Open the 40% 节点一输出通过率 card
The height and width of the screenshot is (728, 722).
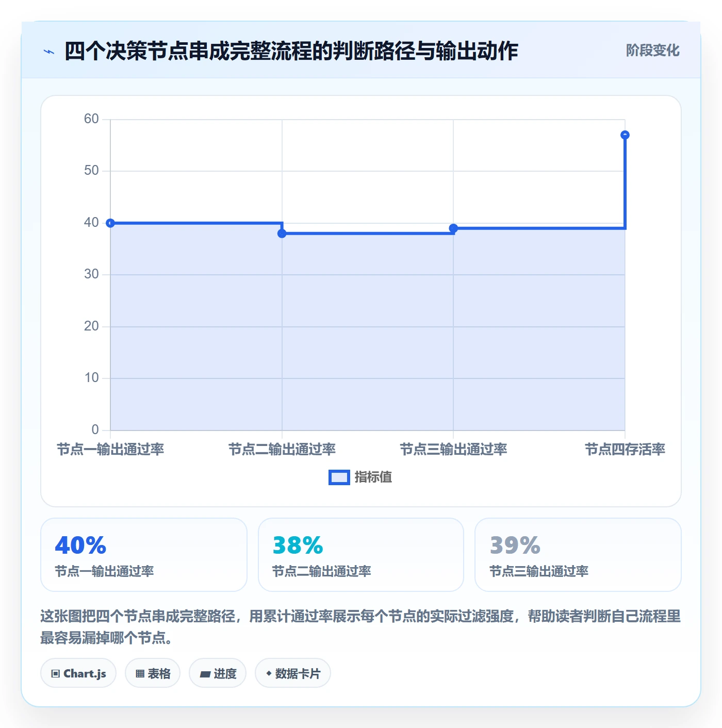pyautogui.click(x=144, y=555)
